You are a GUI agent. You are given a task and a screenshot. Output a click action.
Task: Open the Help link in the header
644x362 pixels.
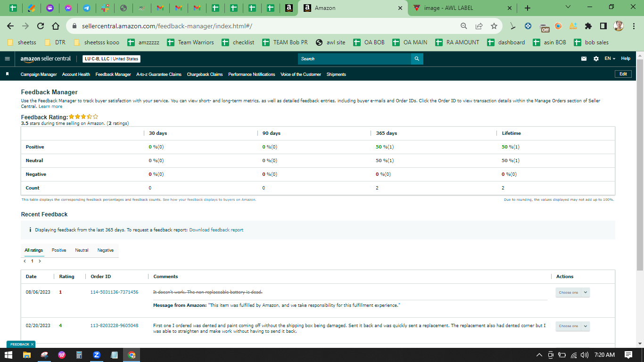point(626,58)
